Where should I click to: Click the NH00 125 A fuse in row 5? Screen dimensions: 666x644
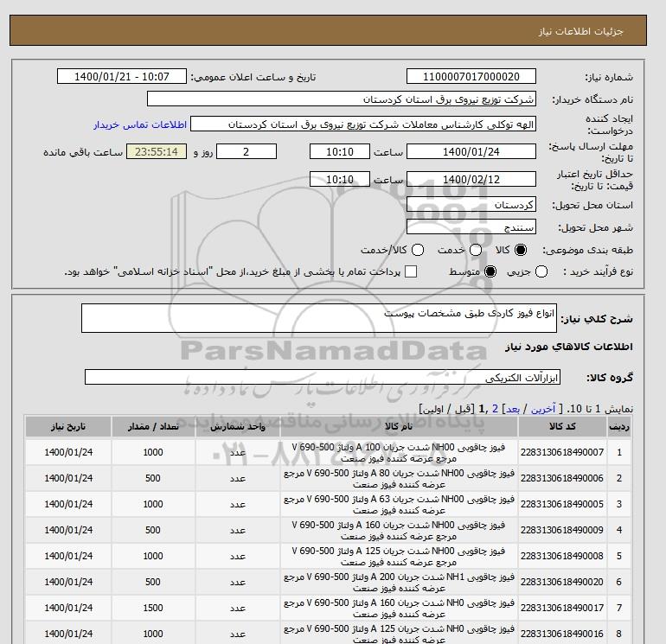(399, 556)
